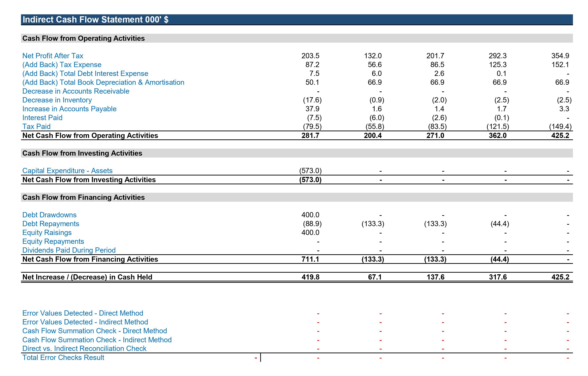588x376 pixels.
Task: Select Cash Flow Summation Check - Direct Method
Action: [x=95, y=331]
